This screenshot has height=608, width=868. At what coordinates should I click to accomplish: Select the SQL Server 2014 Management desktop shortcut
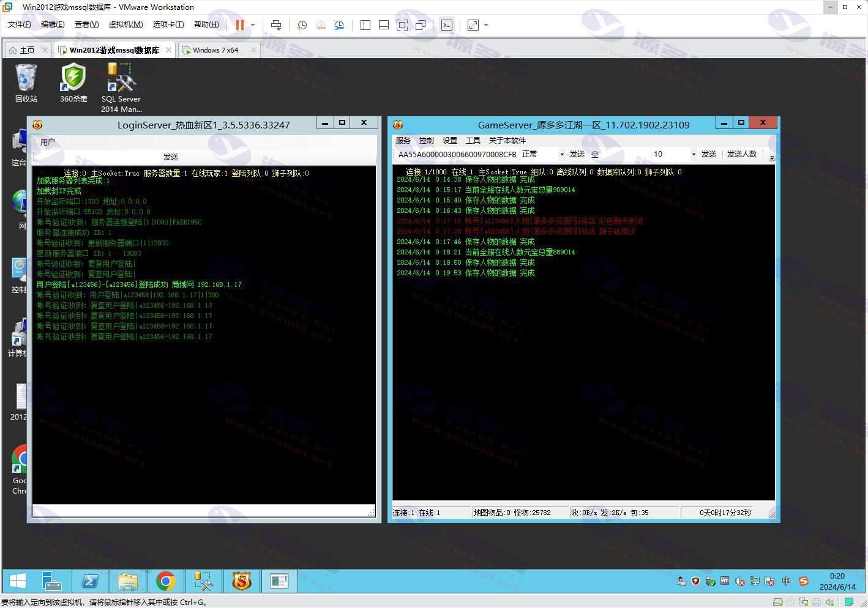tap(121, 88)
